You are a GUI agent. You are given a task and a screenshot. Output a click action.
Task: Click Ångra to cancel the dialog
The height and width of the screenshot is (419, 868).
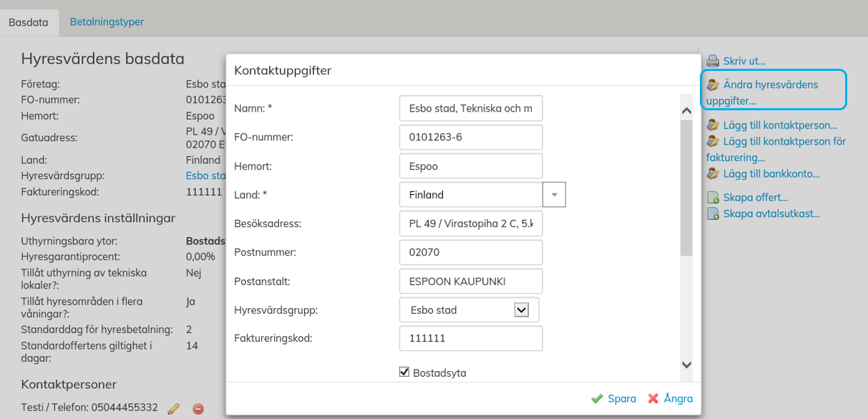670,399
